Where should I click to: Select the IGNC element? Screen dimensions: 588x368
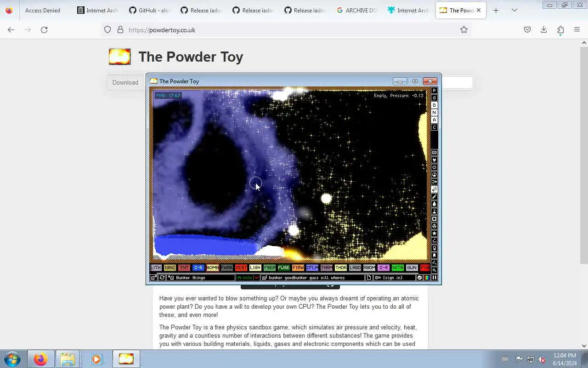pyautogui.click(x=170, y=267)
